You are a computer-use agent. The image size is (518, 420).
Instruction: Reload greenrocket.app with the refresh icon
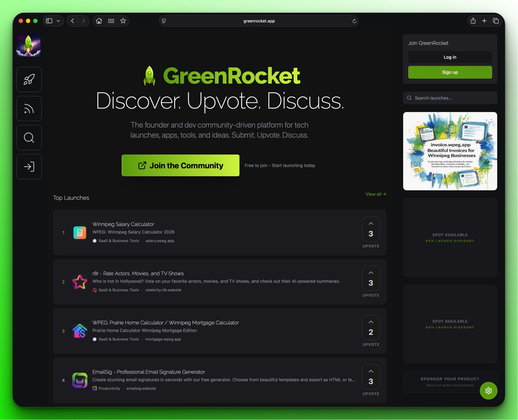(x=354, y=21)
